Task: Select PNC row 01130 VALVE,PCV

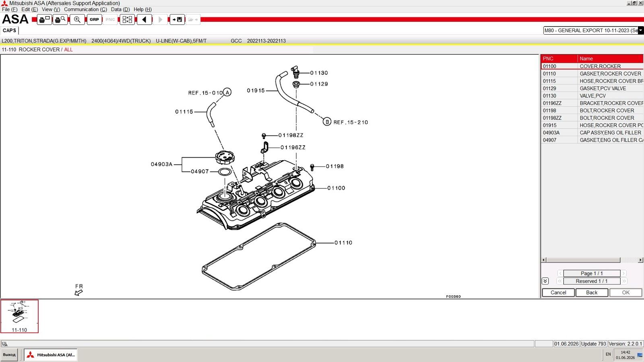Action: 592,96
